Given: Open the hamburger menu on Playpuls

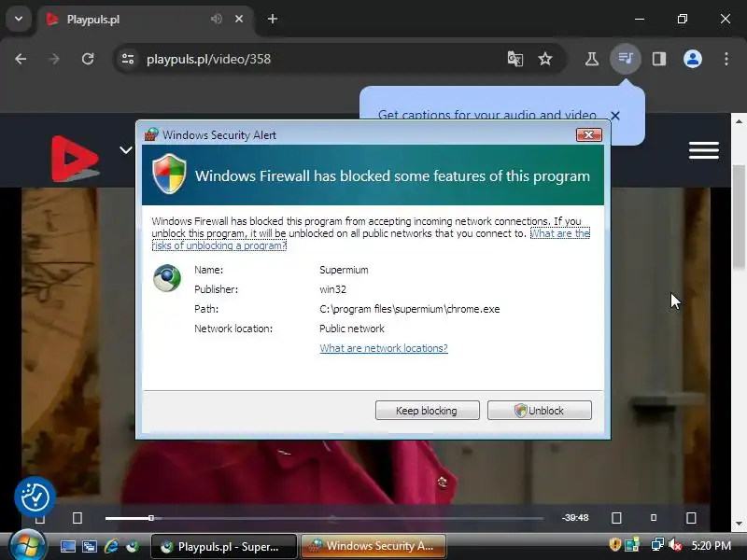Looking at the screenshot, I should coord(704,150).
